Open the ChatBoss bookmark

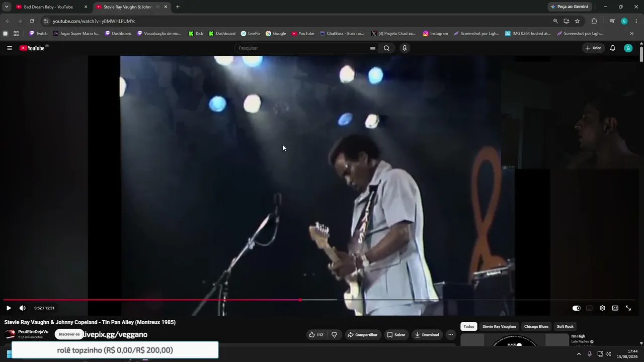(x=342, y=34)
